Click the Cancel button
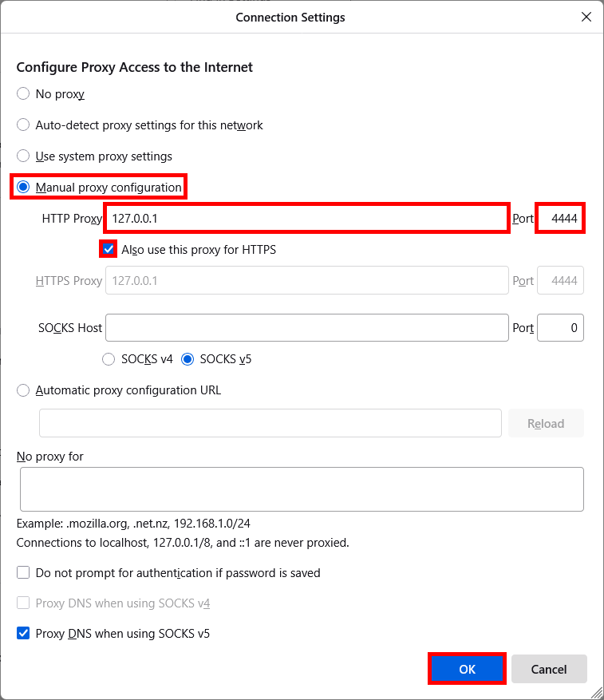The height and width of the screenshot is (700, 604). click(x=549, y=669)
